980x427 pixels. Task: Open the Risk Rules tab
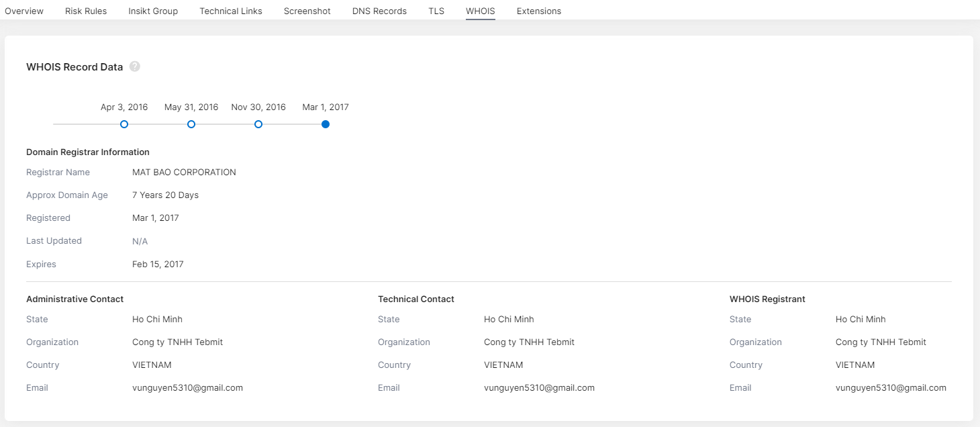pyautogui.click(x=85, y=11)
